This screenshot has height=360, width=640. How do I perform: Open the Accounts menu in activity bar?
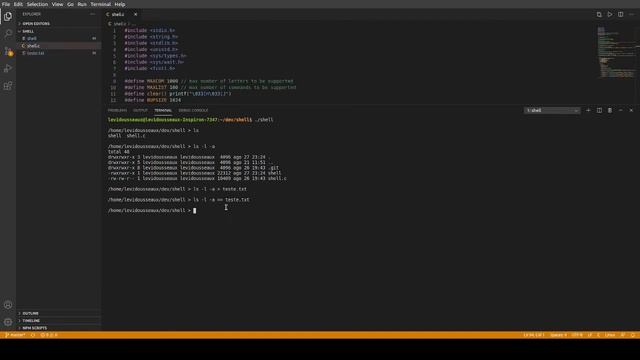[x=8, y=305]
